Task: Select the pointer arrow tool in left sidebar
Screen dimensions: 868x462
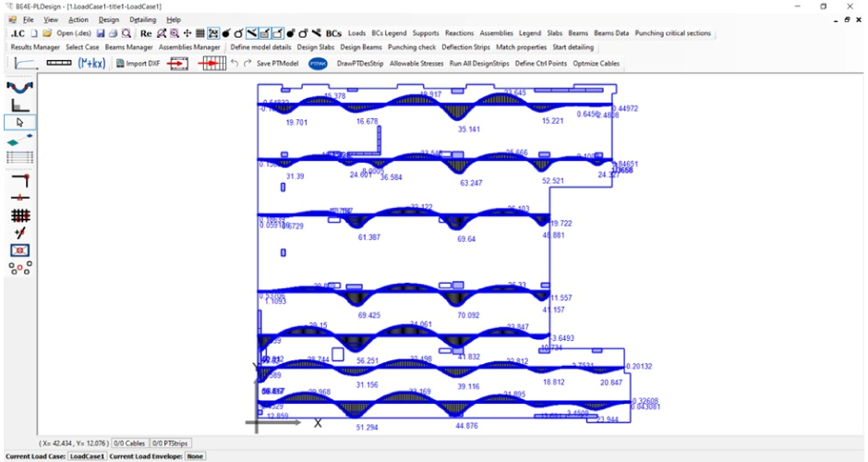Action: tap(20, 122)
